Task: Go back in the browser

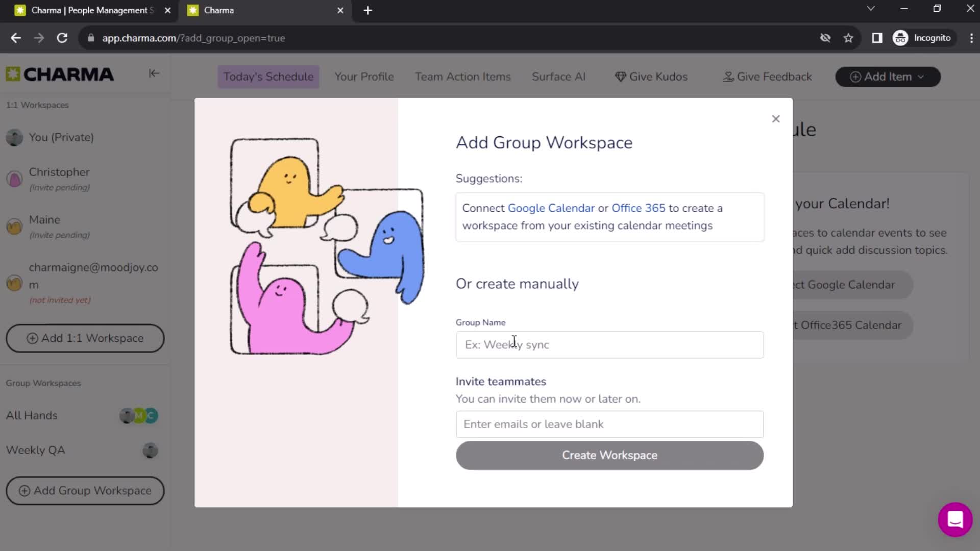Action: 16,38
